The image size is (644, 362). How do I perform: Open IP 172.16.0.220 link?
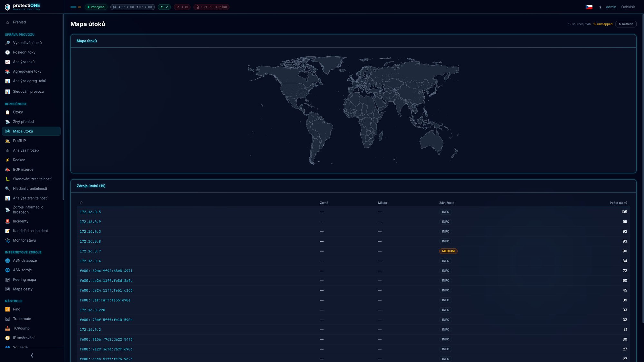click(x=92, y=310)
